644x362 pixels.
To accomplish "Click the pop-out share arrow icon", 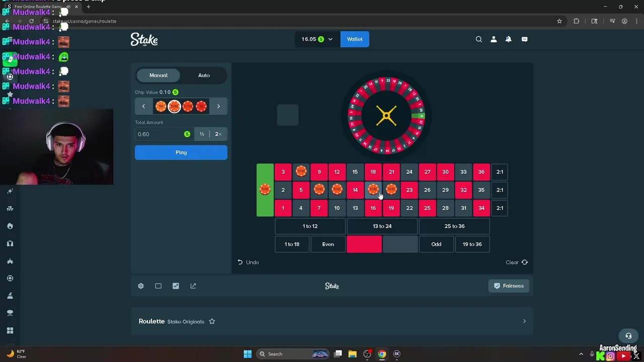I will point(193,286).
